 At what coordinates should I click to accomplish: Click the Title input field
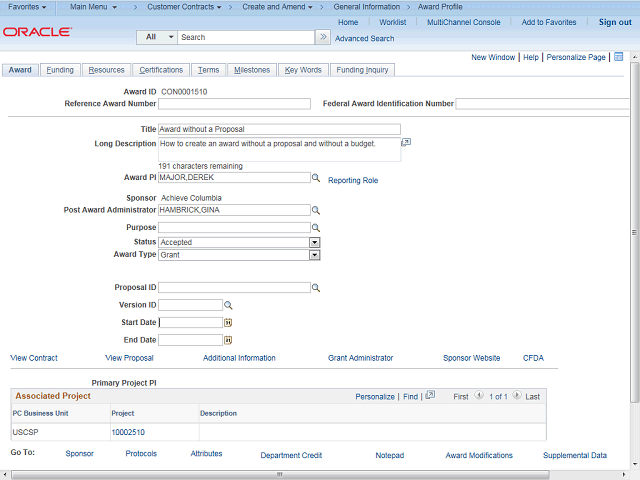[279, 129]
